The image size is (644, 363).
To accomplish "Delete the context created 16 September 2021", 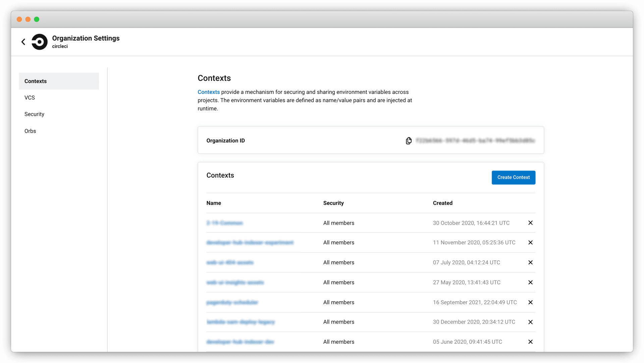I will 530,302.
